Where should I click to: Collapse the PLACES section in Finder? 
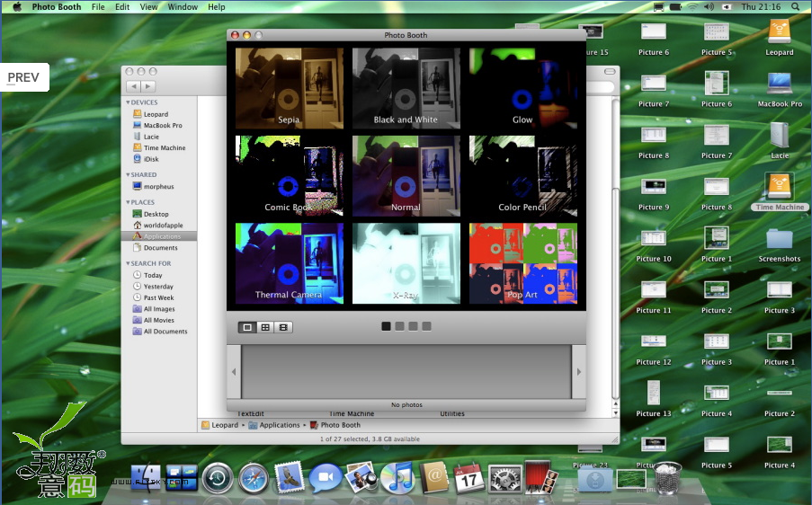point(128,202)
